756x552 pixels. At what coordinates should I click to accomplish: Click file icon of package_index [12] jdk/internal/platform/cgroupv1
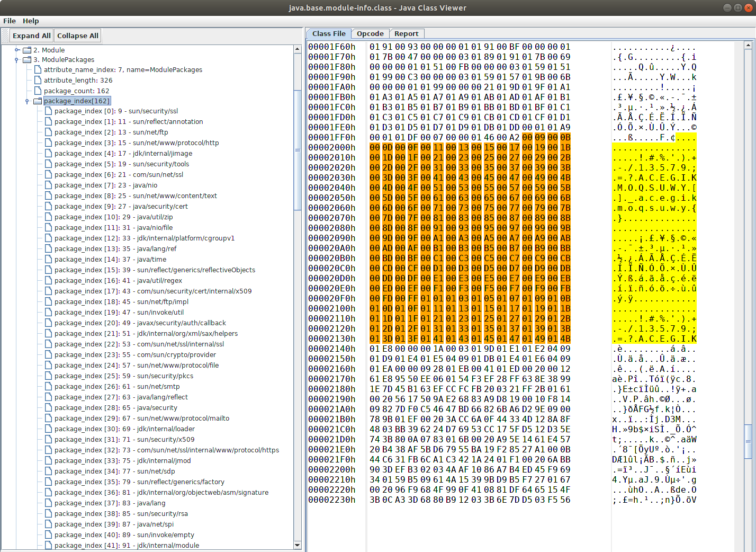pos(48,238)
